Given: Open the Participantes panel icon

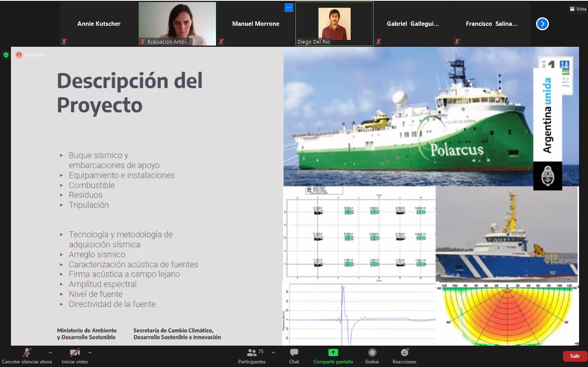Looking at the screenshot, I should pyautogui.click(x=252, y=353).
